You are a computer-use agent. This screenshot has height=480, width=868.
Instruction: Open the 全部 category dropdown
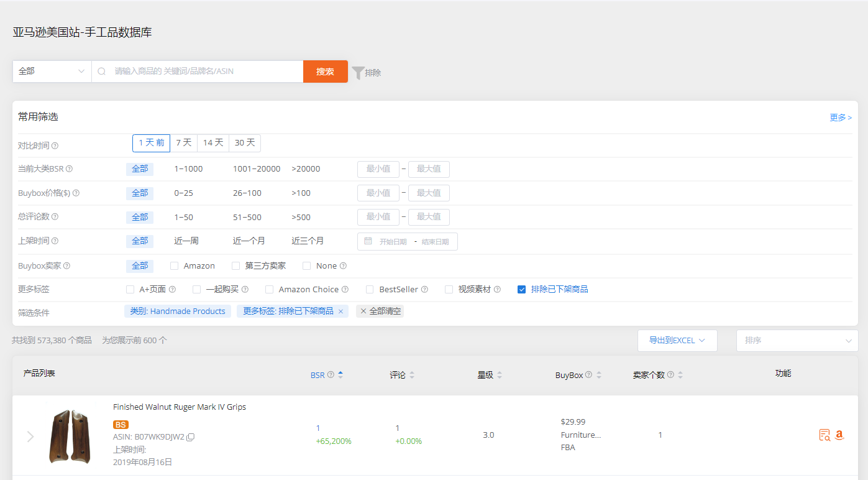pos(52,71)
